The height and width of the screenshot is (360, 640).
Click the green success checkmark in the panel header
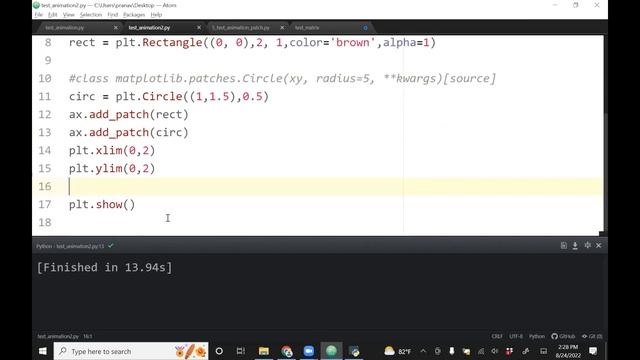tap(111, 246)
